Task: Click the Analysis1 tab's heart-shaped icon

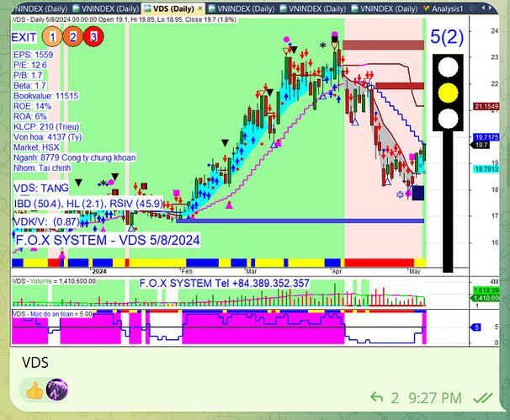Action: [427, 8]
